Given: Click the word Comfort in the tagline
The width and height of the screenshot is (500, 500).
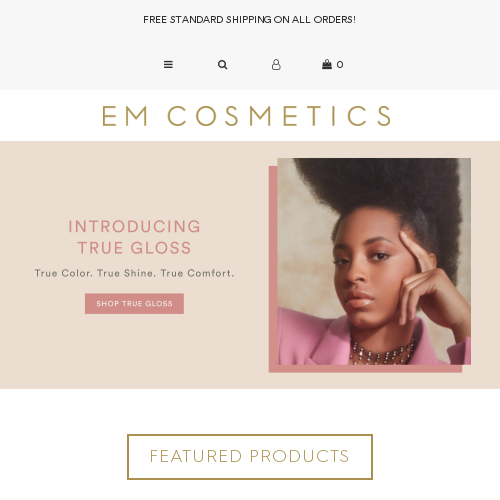Looking at the screenshot, I should (211, 273).
